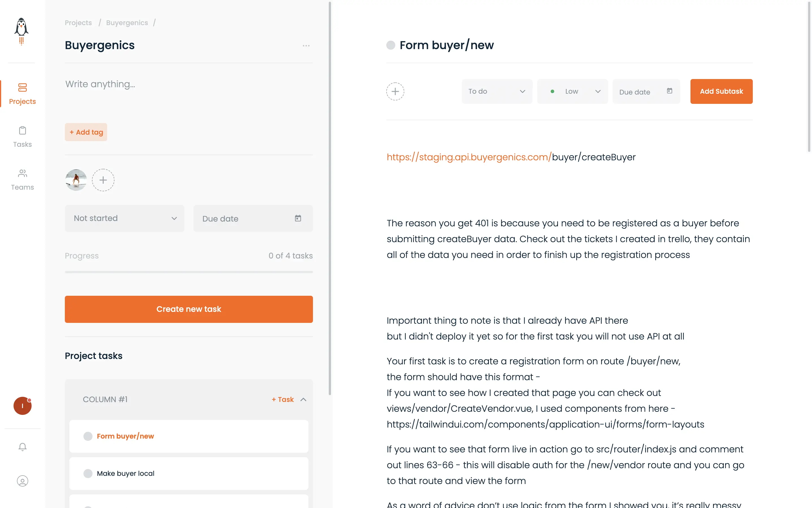Click the Buyergenics breadcrumb link
The height and width of the screenshot is (508, 812).
(127, 23)
